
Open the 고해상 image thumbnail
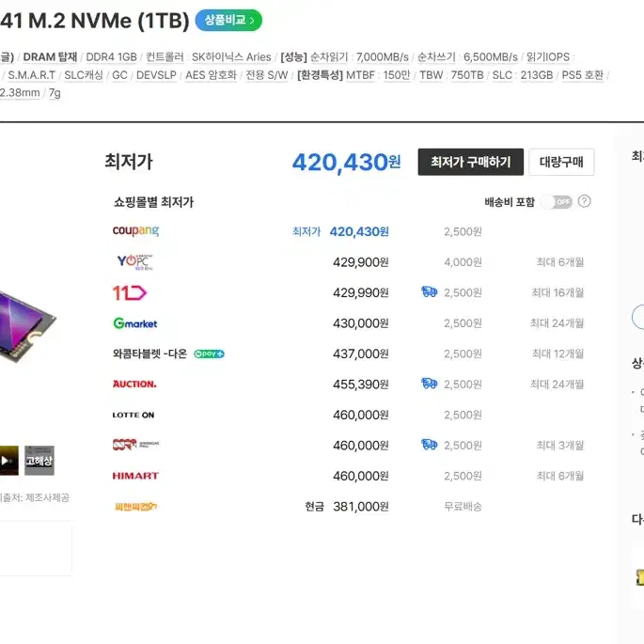point(39,461)
